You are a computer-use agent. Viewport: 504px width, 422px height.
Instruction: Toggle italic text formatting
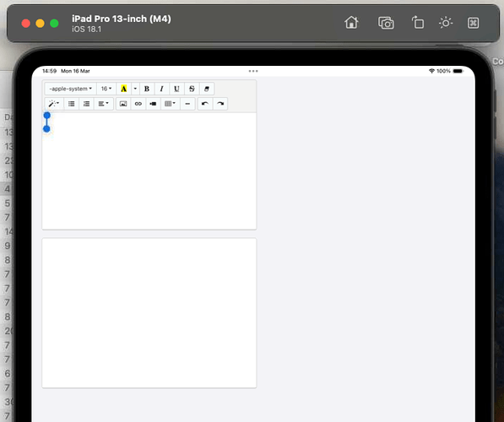(162, 89)
